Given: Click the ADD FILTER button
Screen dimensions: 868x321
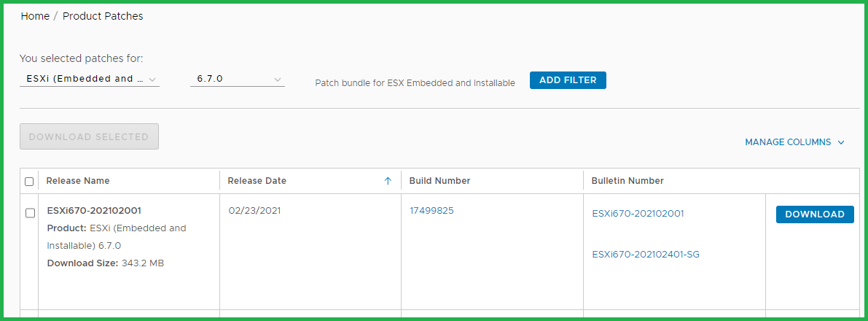Looking at the screenshot, I should (568, 80).
